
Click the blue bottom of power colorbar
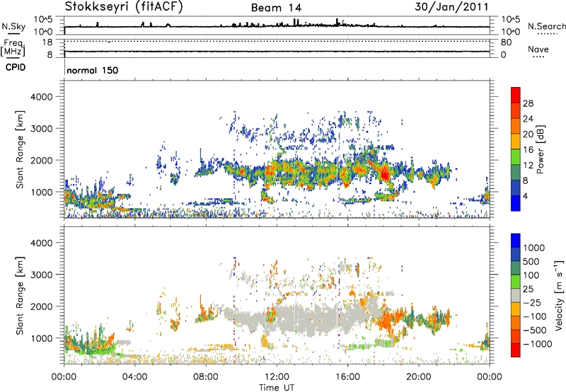click(516, 203)
